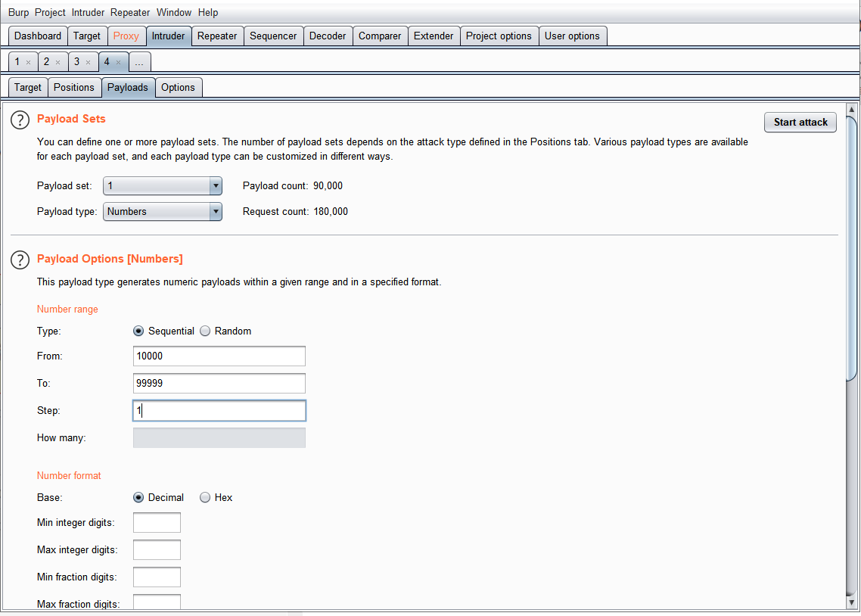The width and height of the screenshot is (861, 616).
Task: Open Payload Sets help icon
Action: 20,120
